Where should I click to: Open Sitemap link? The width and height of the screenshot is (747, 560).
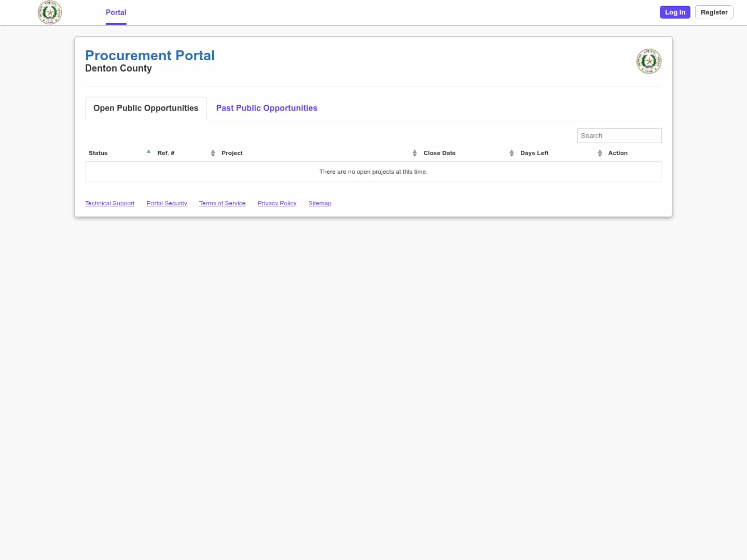pos(320,203)
